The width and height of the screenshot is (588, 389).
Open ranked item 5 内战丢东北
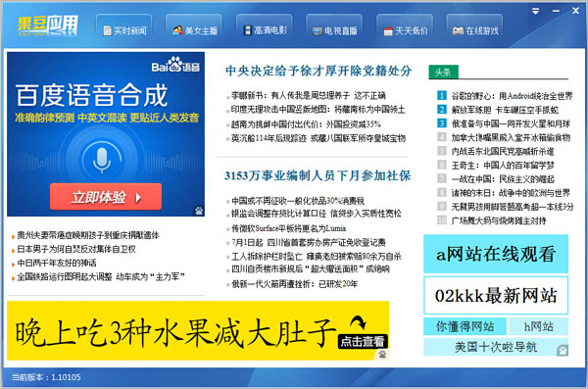coord(503,152)
